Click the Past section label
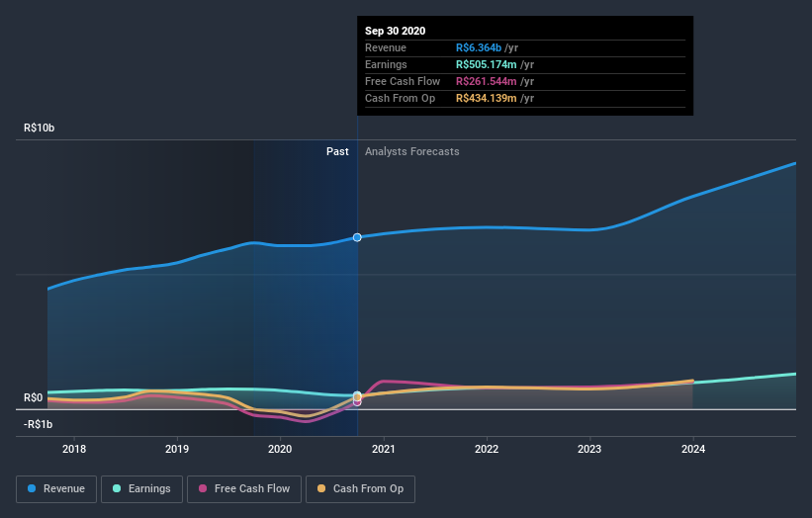The image size is (812, 518). pos(337,151)
